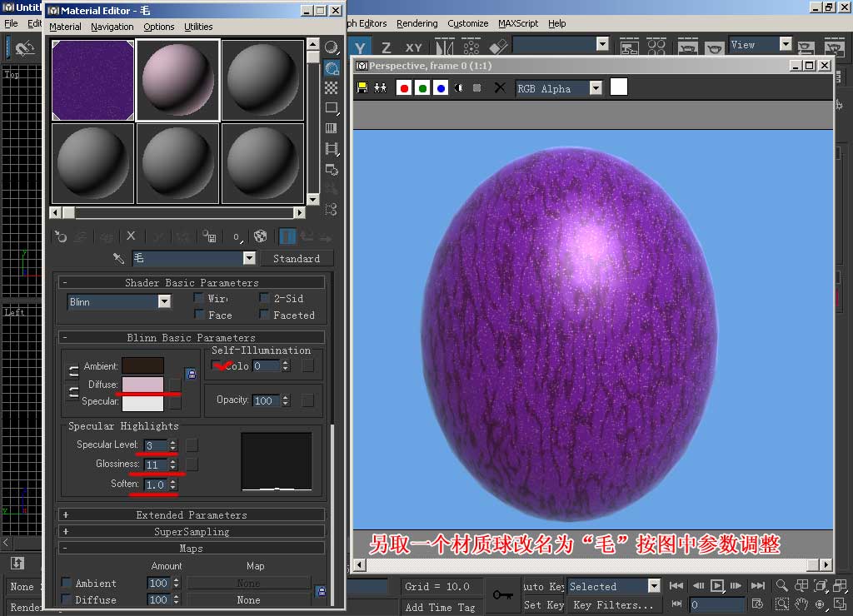The height and width of the screenshot is (616, 853).
Task: Enable the Ambient map checkbox
Action: coord(66,583)
